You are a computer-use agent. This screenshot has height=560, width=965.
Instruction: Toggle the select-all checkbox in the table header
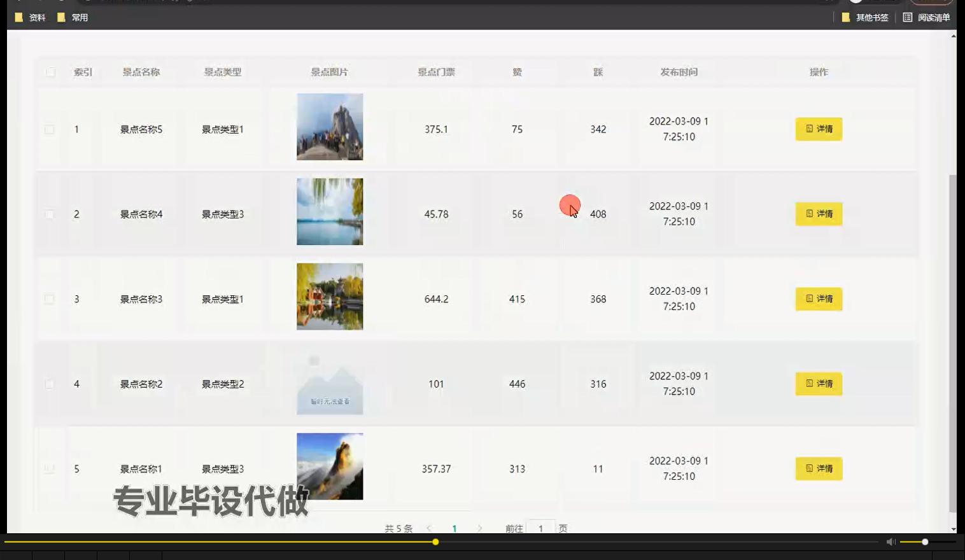coord(50,72)
